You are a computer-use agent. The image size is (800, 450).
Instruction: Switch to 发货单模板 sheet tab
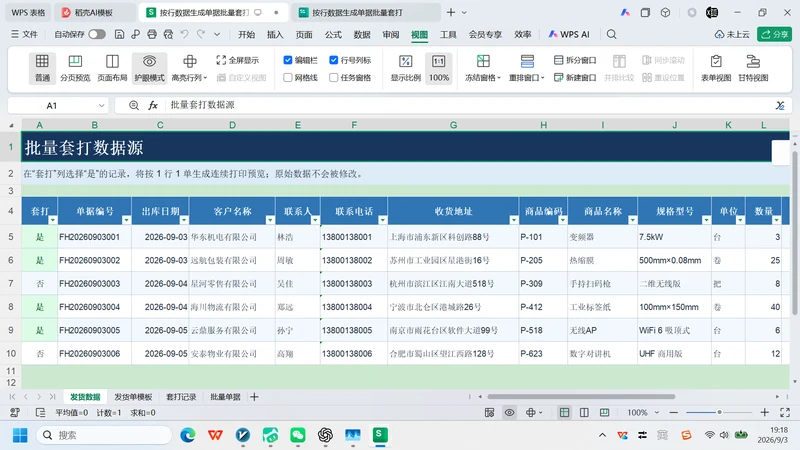coord(133,396)
